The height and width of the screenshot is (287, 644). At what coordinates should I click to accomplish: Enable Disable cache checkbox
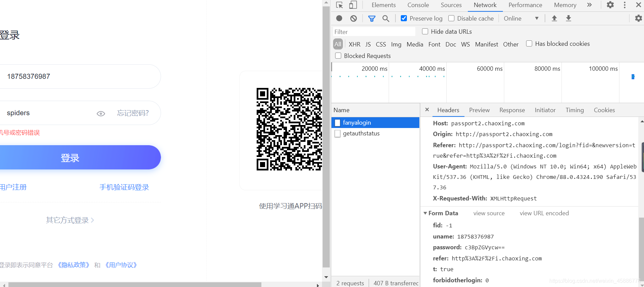(451, 18)
